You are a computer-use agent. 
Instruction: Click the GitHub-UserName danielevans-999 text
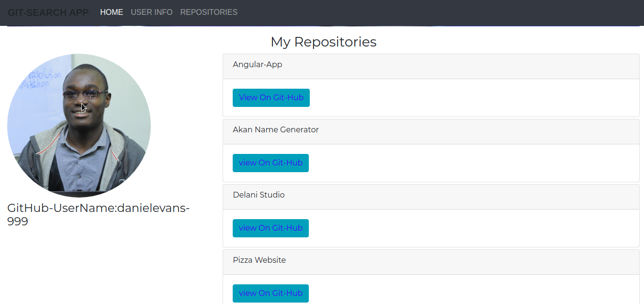(99, 215)
